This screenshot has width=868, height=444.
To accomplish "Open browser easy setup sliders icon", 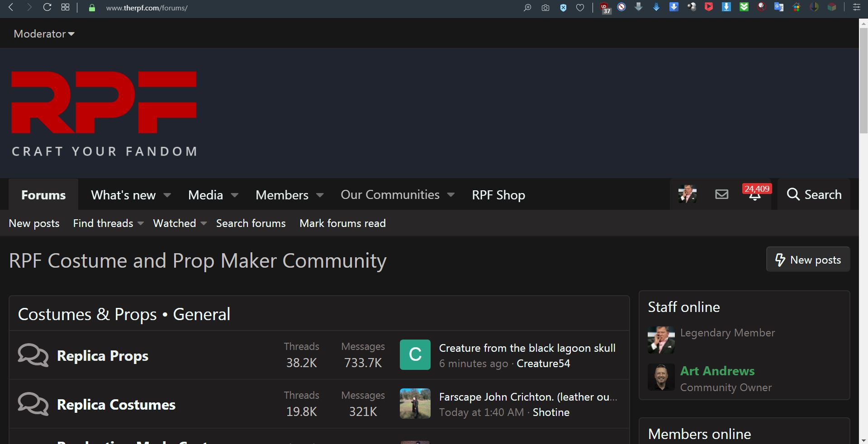I will [x=856, y=7].
